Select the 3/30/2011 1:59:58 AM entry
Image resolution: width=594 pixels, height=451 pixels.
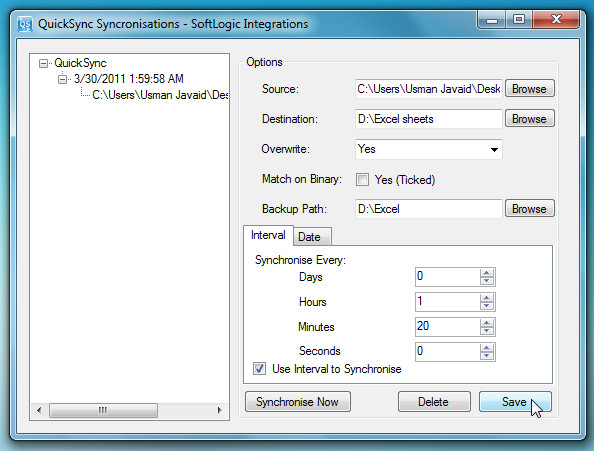[x=128, y=79]
